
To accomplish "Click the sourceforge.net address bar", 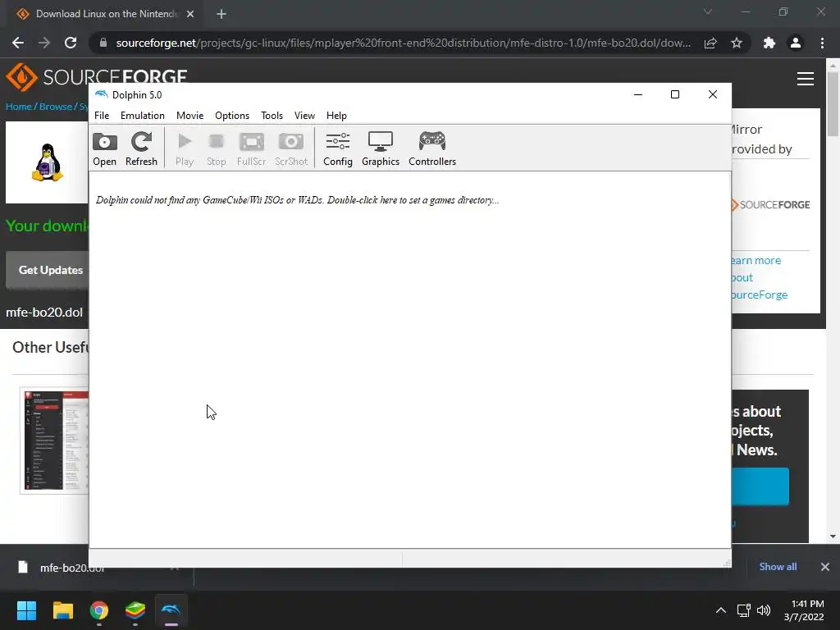I will click(403, 43).
